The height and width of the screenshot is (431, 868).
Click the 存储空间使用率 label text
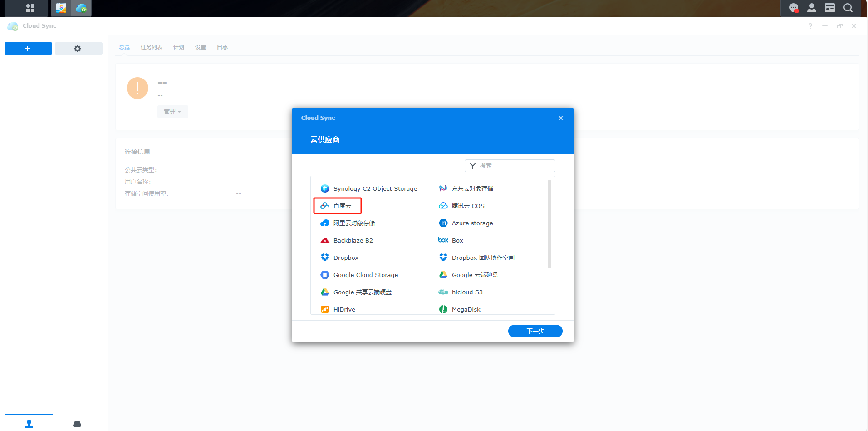click(x=147, y=193)
